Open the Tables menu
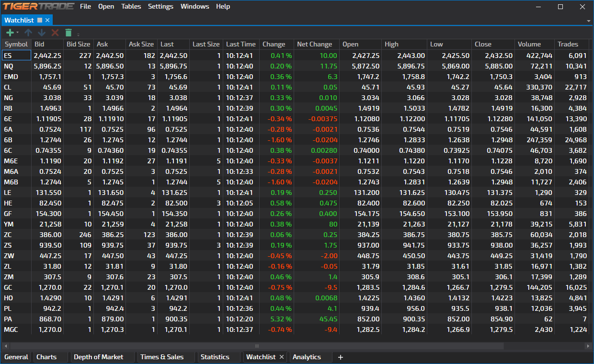 coord(131,6)
